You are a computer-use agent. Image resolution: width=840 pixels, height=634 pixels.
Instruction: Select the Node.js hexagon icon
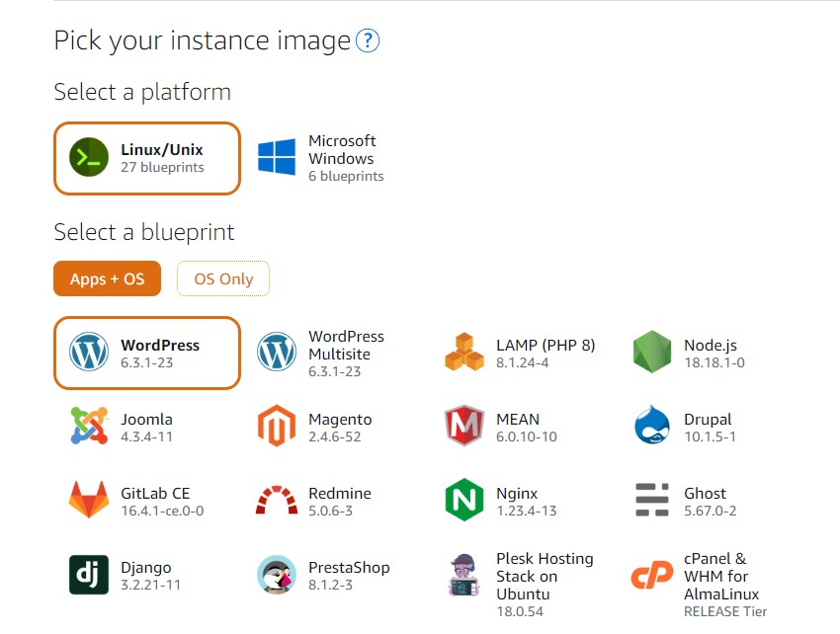(652, 352)
